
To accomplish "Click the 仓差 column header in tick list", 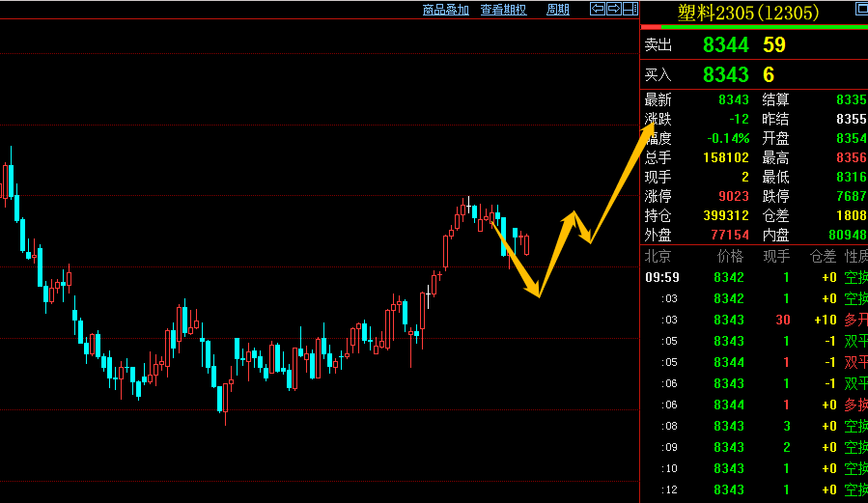I will [x=823, y=256].
